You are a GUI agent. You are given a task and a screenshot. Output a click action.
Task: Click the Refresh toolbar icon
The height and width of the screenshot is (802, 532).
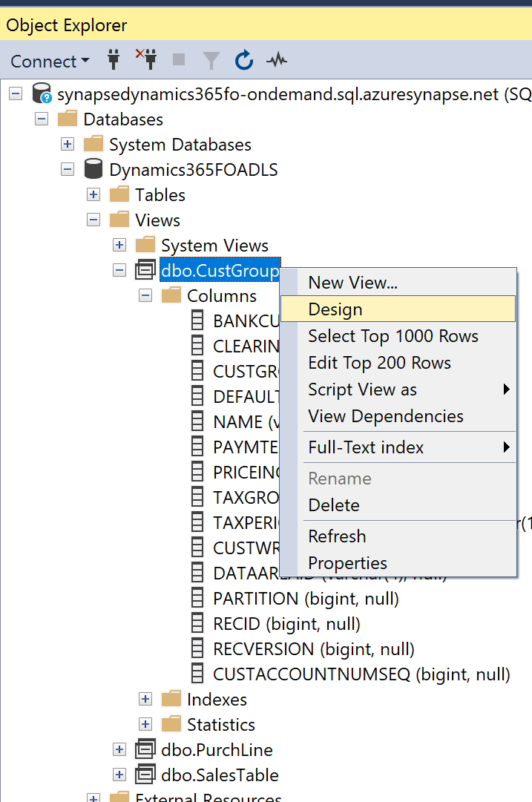244,60
